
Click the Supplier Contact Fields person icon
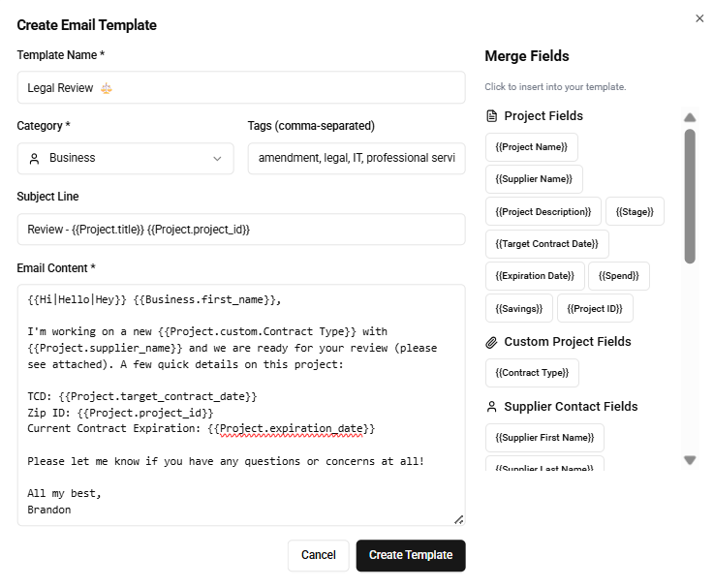(x=491, y=407)
